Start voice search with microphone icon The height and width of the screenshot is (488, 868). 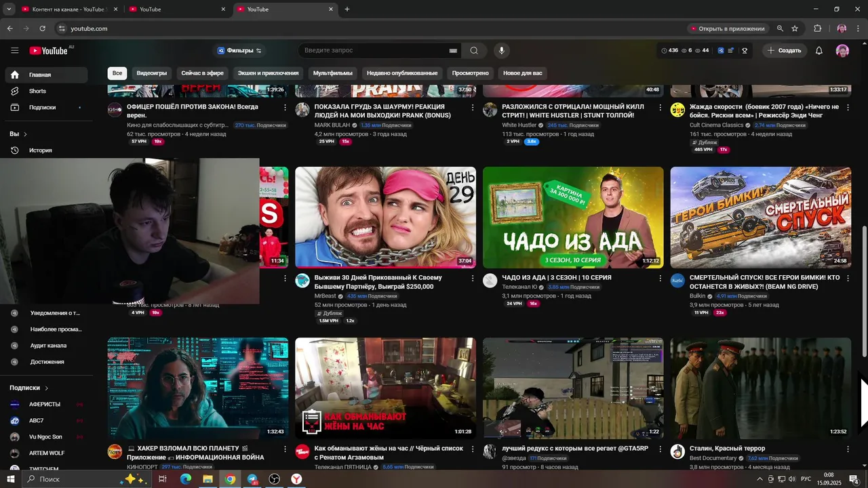pos(502,50)
